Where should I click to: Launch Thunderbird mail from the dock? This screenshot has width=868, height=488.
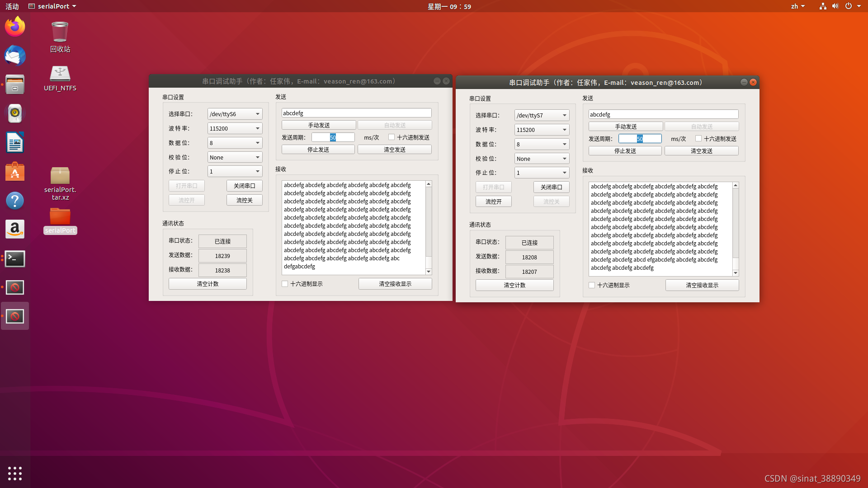click(x=15, y=56)
